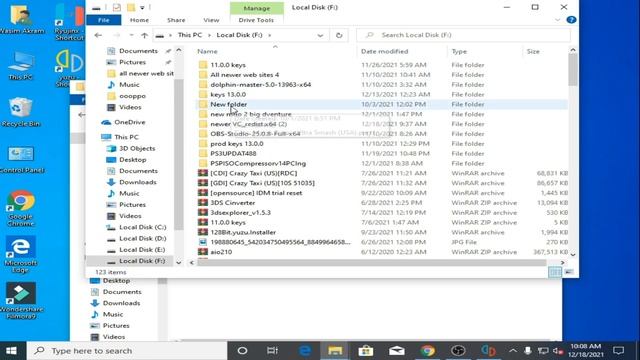The width and height of the screenshot is (640, 360).
Task: Open recent locations dropdown arrow
Action: [x=131, y=36]
